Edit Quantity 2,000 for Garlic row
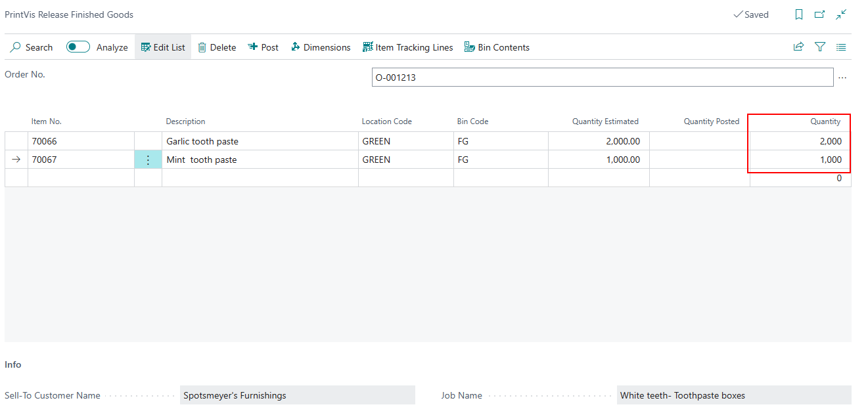This screenshot has height=413, width=868. (x=800, y=141)
